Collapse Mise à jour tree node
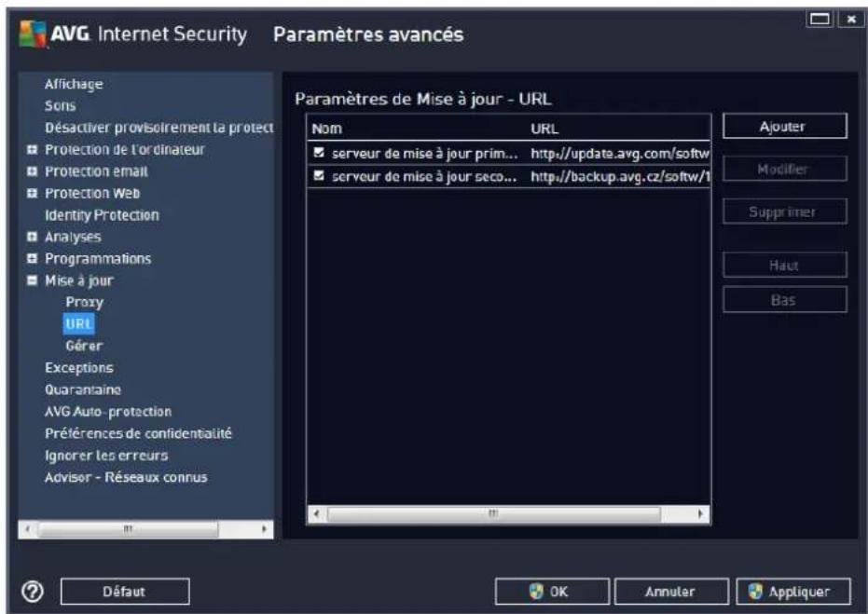Screen dimensions: 868x614 [x=32, y=280]
